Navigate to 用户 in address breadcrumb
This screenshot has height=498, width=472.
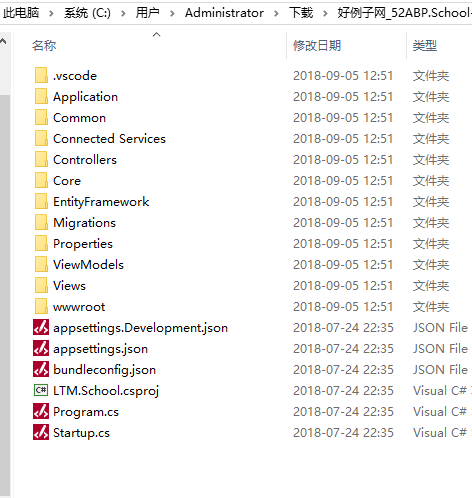coord(147,13)
